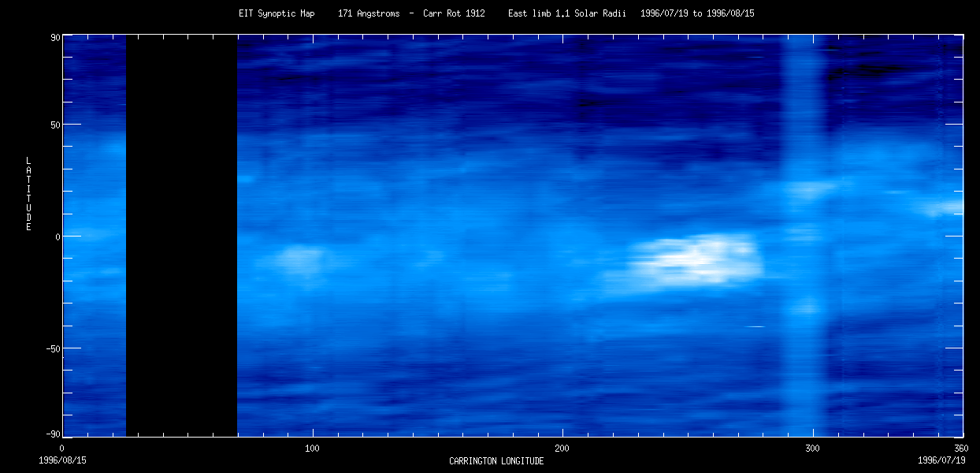The height and width of the screenshot is (473, 980).
Task: Select the 100 longitude tick label
Action: [312, 449]
